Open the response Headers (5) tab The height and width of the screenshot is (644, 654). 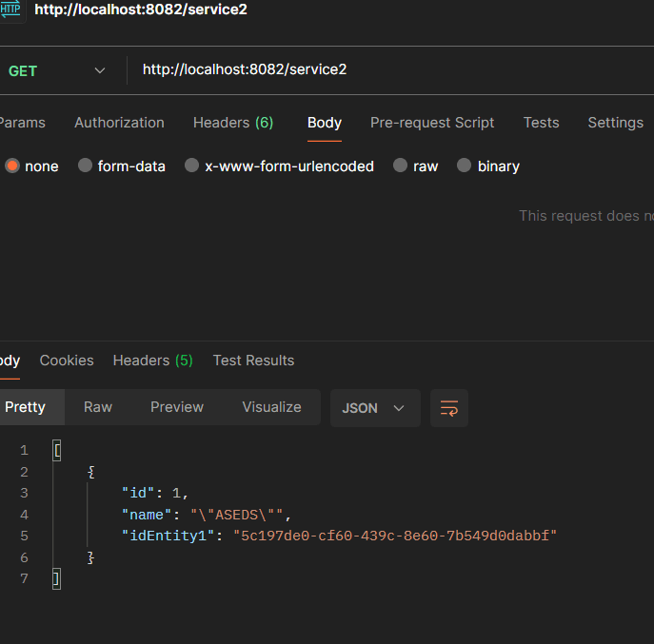[x=152, y=361]
